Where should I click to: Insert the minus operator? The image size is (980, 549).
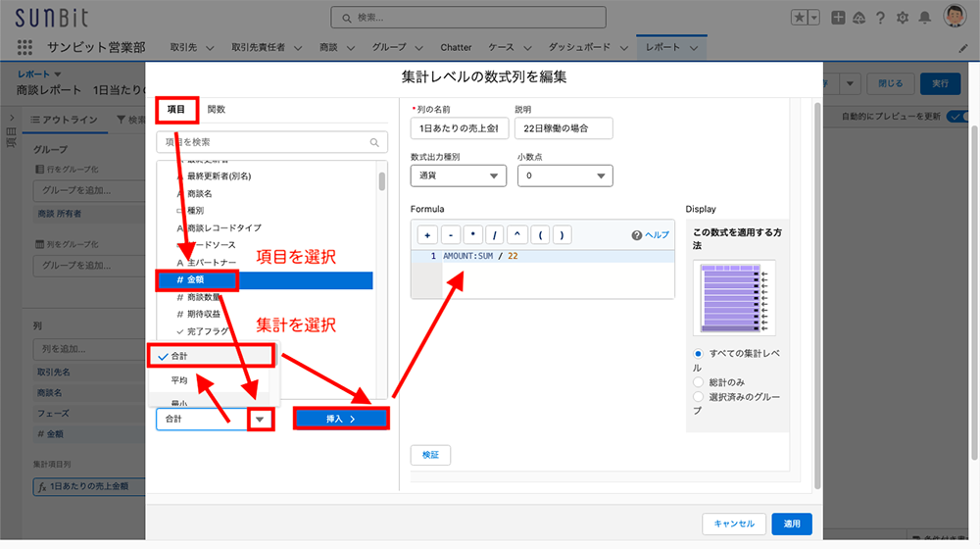(x=451, y=235)
